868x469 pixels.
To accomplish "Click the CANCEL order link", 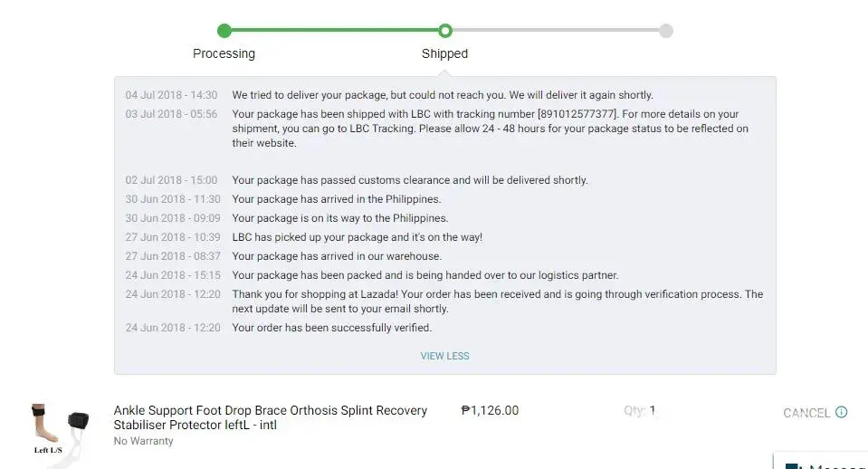I will (x=806, y=413).
